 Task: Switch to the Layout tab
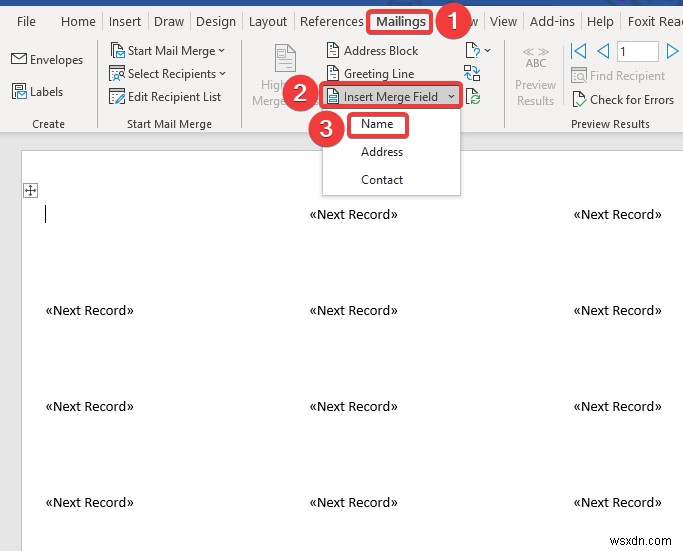pyautogui.click(x=267, y=21)
